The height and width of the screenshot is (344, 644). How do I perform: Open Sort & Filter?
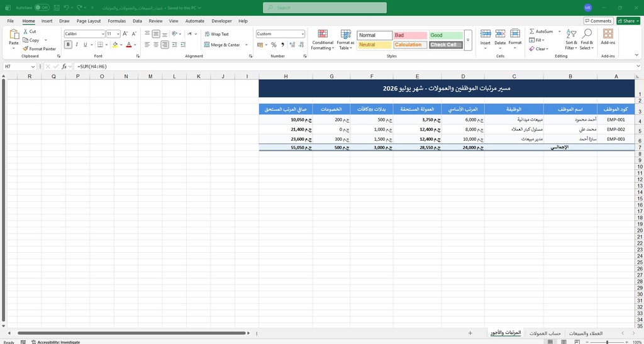tap(571, 40)
